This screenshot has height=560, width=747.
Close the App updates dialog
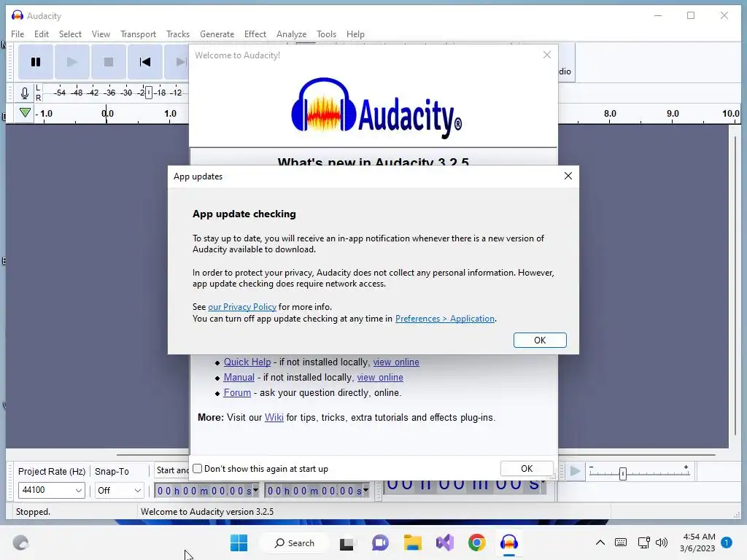pos(568,176)
